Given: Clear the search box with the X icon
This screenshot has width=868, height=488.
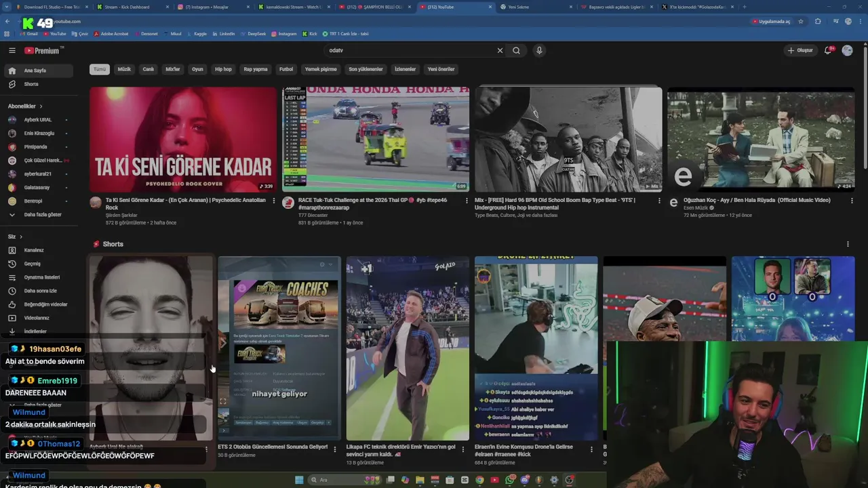Looking at the screenshot, I should click(x=500, y=50).
